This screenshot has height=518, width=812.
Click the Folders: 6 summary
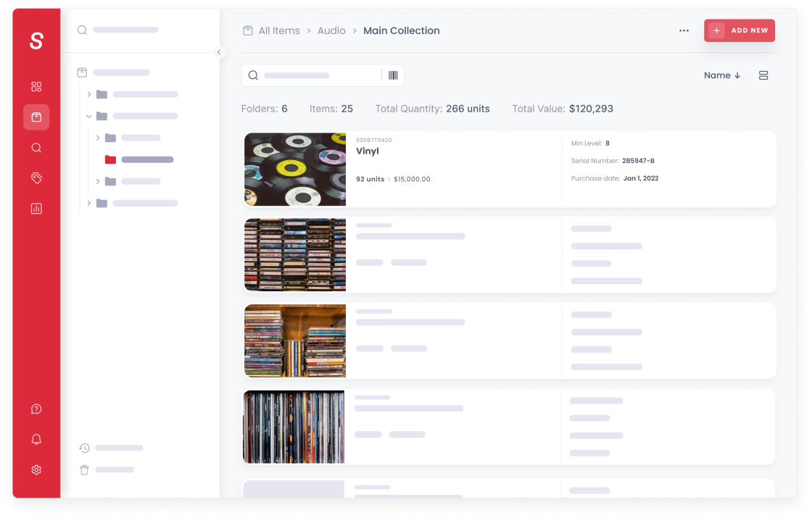coord(264,109)
